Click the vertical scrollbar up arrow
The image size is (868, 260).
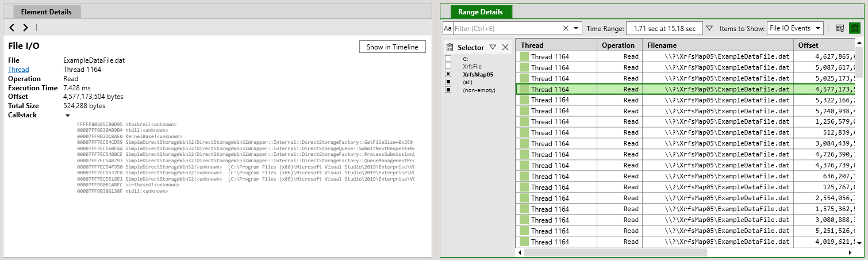click(859, 43)
